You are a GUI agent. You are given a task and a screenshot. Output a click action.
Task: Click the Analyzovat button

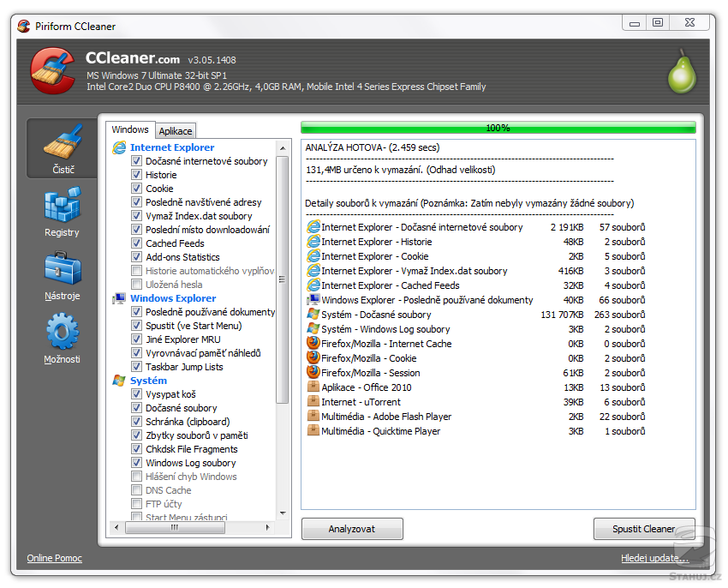(352, 529)
